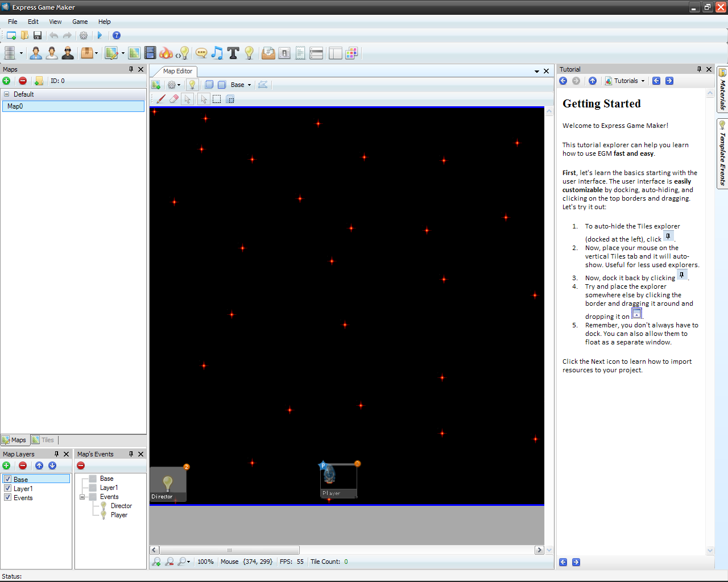The width and height of the screenshot is (728, 582).
Task: Select the Player event in Map's Events tree
Action: [x=119, y=515]
